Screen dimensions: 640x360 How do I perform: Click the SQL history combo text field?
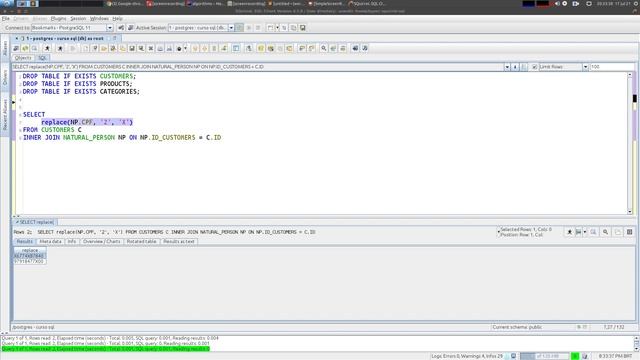click(x=258, y=67)
